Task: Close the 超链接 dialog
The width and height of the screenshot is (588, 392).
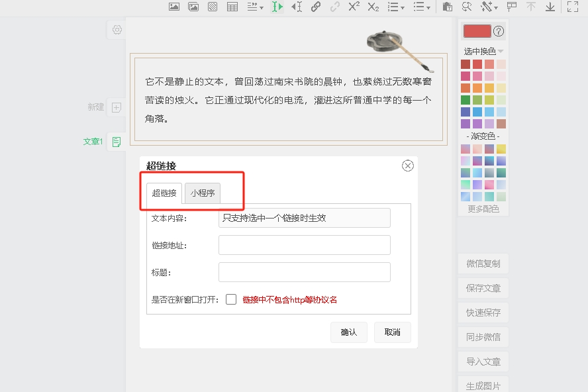Action: (x=408, y=166)
